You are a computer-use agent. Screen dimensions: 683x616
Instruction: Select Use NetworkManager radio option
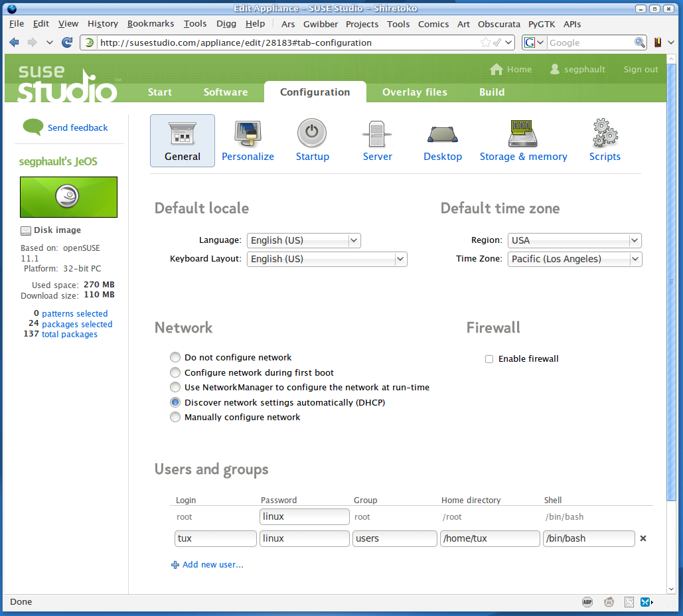(175, 387)
